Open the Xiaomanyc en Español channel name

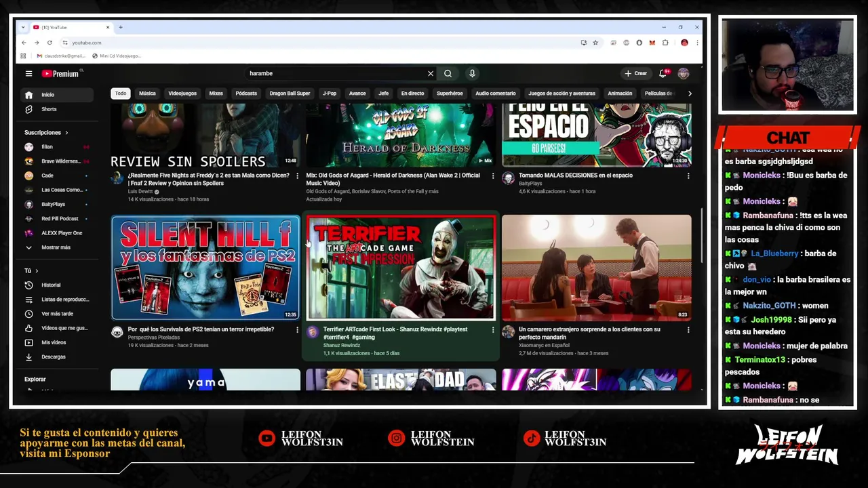click(x=544, y=345)
